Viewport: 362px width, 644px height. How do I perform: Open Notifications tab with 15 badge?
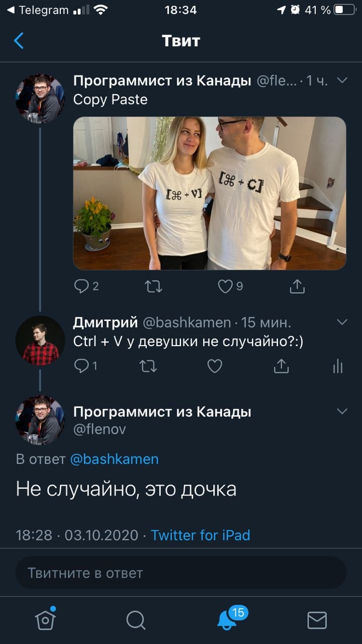227,620
